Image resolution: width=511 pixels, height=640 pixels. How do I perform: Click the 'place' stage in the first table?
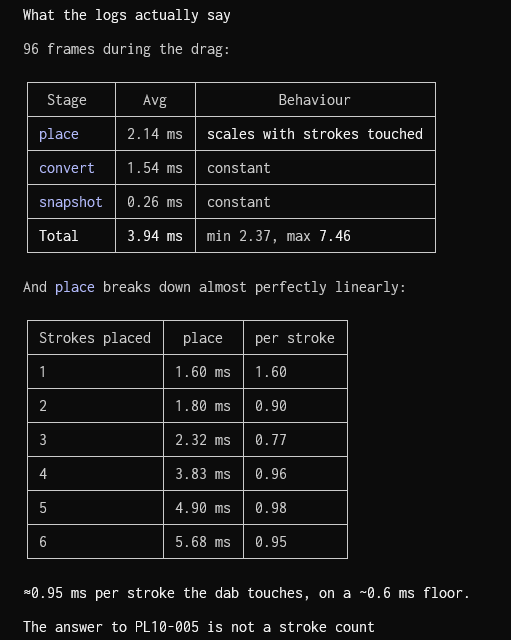click(59, 134)
